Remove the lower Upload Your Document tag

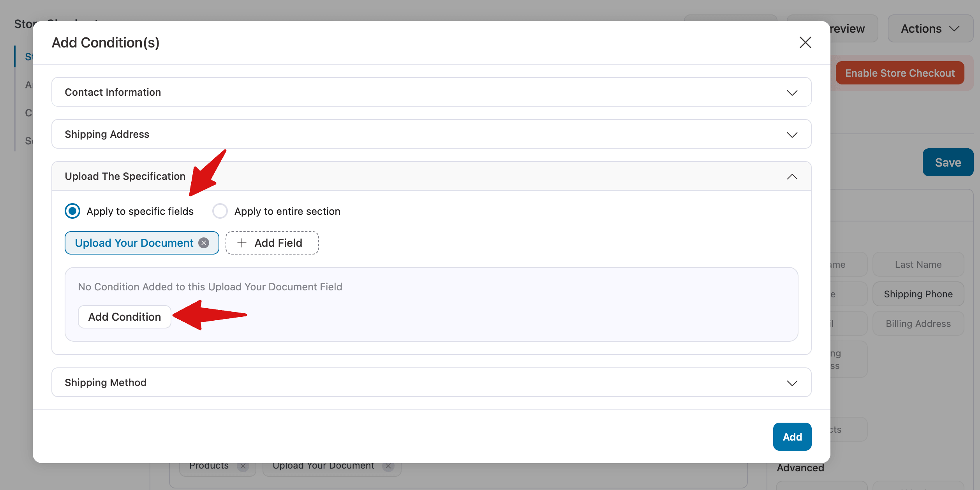[388, 465]
